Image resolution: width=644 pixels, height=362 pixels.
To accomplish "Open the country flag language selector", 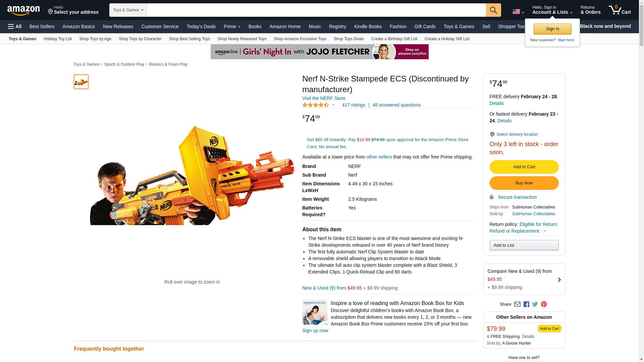I will click(x=518, y=12).
